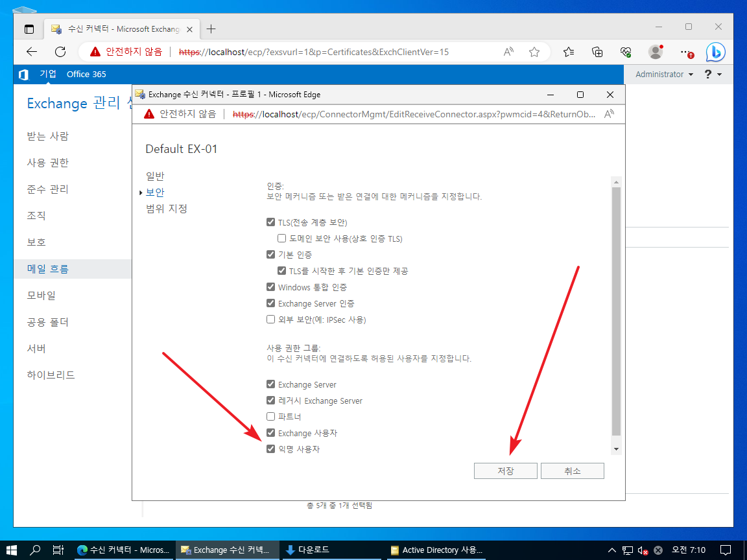
Task: Open 보호 in Exchange sidebar
Action: click(36, 242)
